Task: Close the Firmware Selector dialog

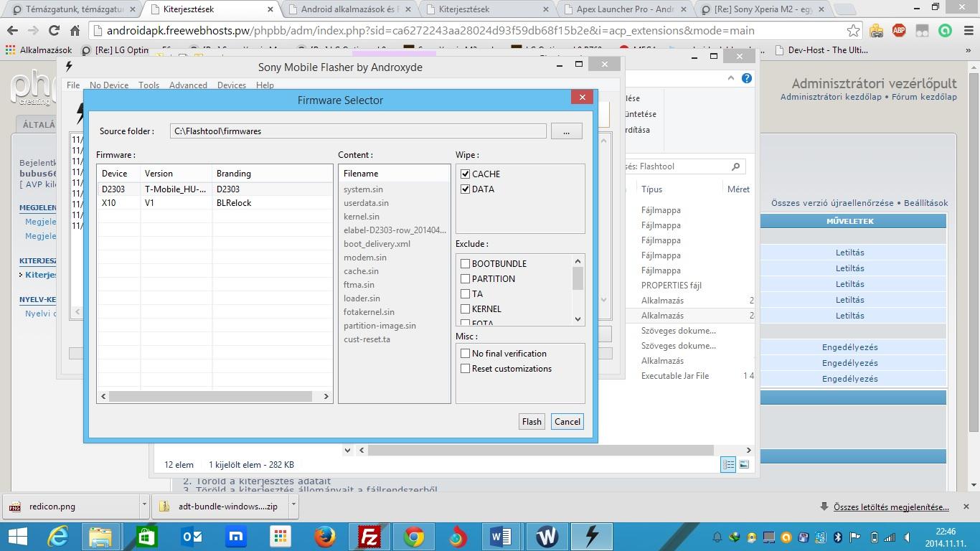Action: point(582,97)
